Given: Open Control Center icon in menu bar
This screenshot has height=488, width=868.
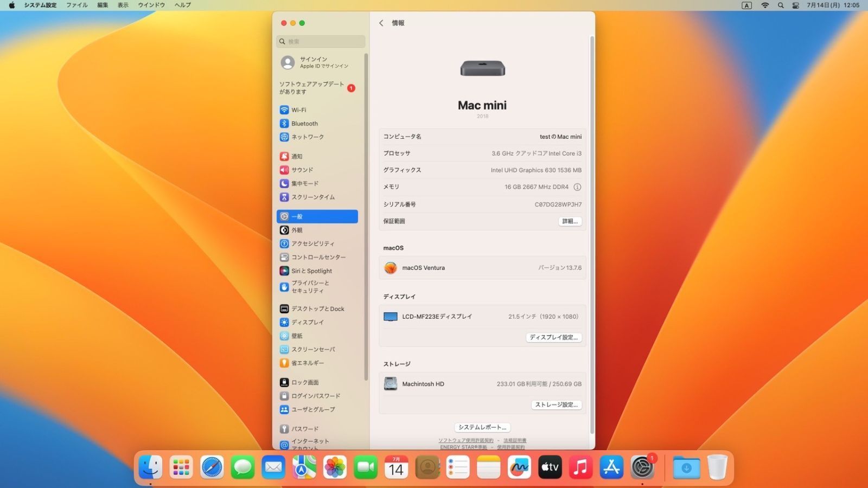Looking at the screenshot, I should coord(796,5).
